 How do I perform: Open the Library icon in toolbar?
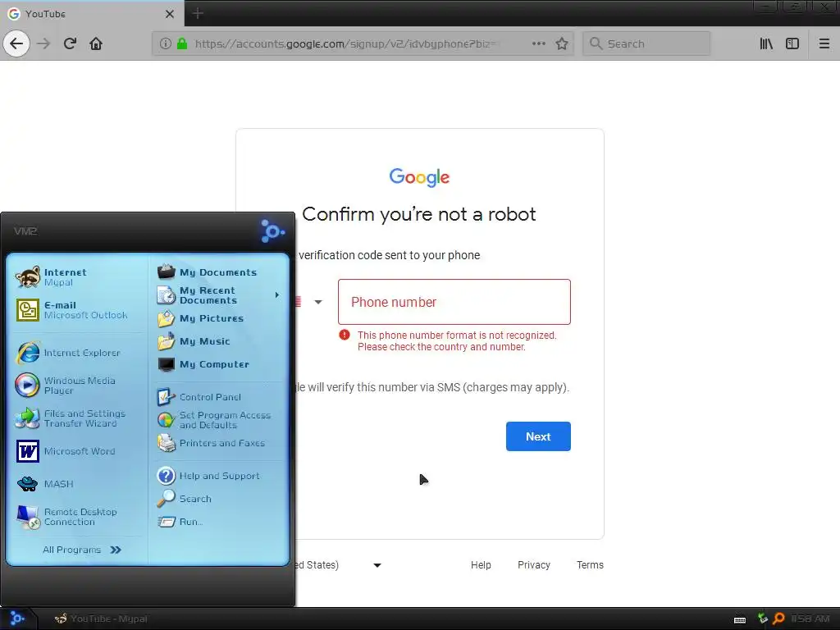coord(766,43)
